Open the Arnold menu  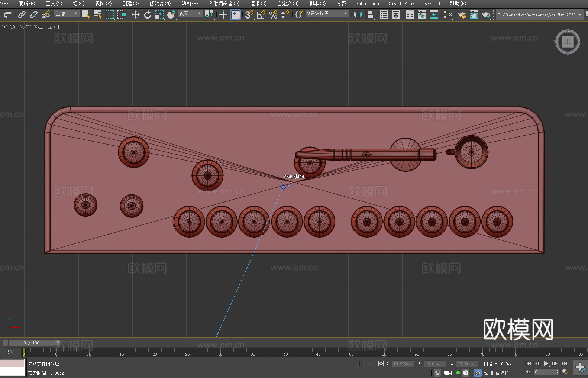tap(432, 3)
